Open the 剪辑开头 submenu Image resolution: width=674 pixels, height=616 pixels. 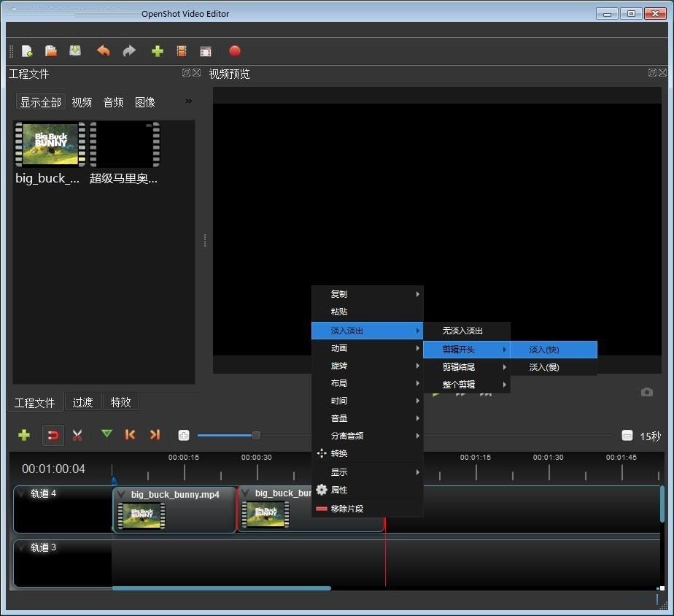pyautogui.click(x=467, y=350)
